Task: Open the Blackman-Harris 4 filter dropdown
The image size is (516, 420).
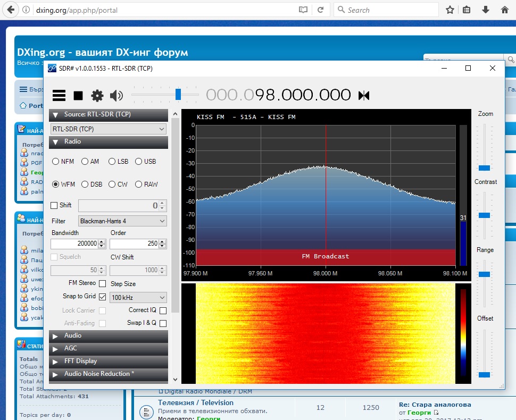Action: [122, 221]
